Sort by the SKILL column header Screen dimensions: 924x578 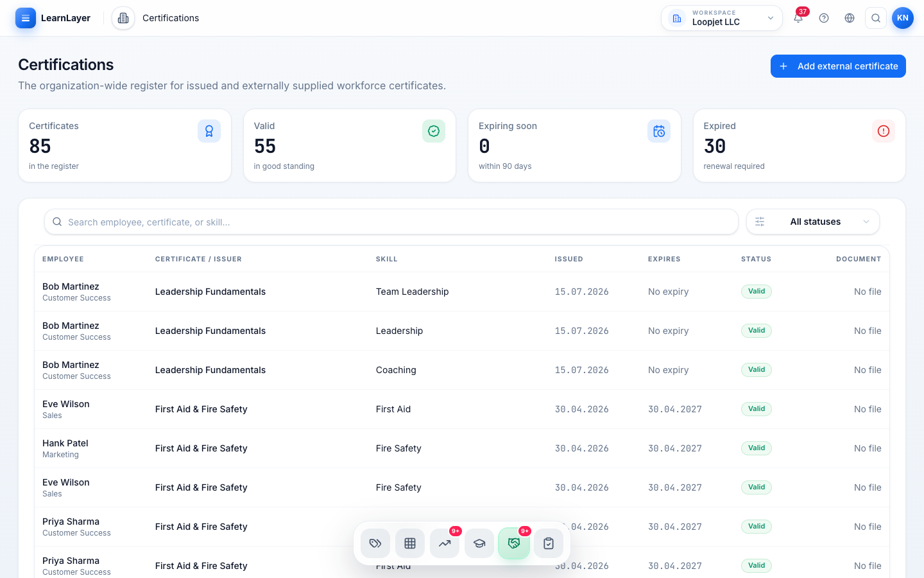387,259
